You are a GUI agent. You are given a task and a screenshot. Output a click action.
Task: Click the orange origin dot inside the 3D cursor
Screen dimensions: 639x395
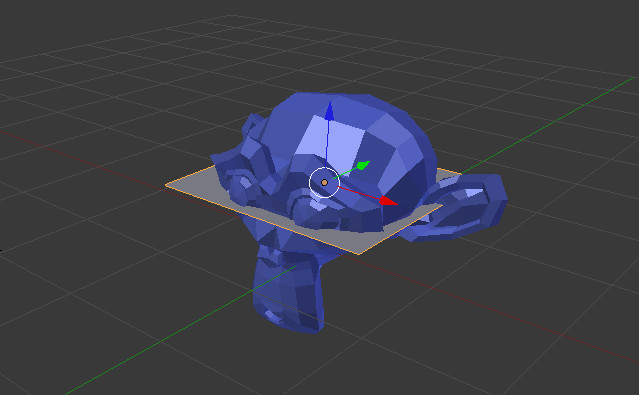[x=324, y=183]
